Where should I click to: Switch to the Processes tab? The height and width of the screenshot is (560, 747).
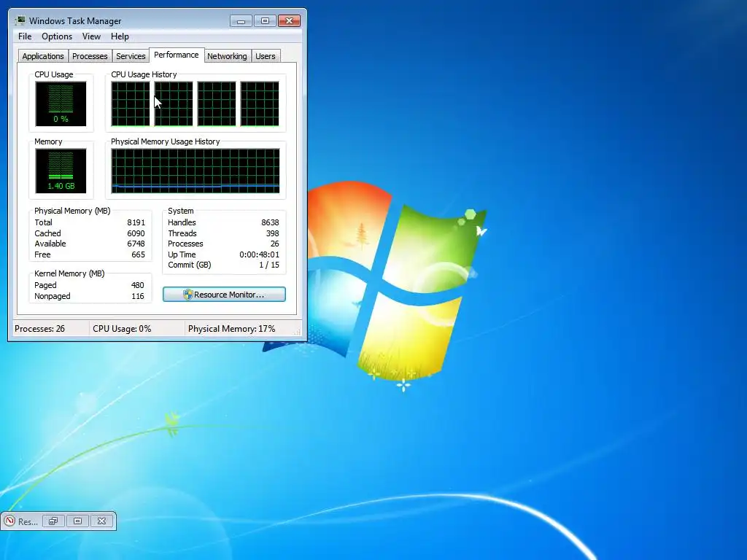[x=90, y=56]
